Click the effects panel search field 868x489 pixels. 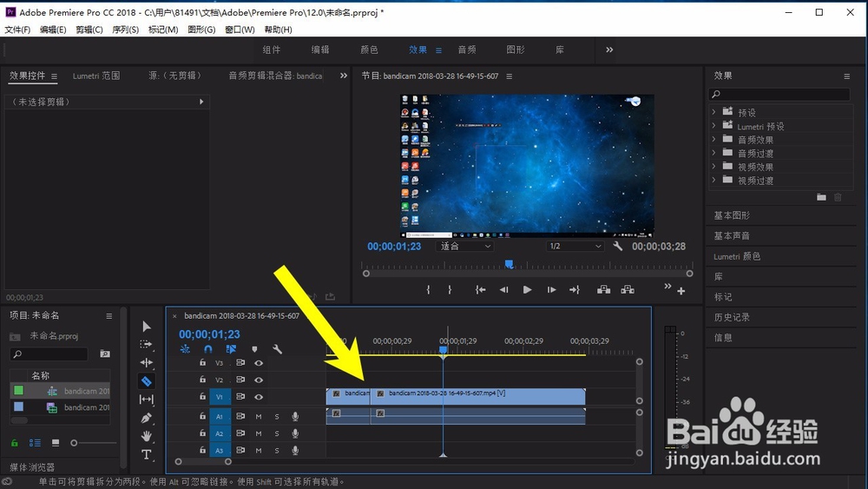coord(780,94)
